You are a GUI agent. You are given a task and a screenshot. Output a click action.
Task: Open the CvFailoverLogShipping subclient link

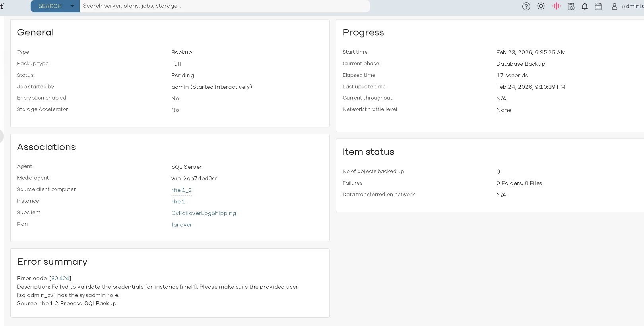coord(204,213)
